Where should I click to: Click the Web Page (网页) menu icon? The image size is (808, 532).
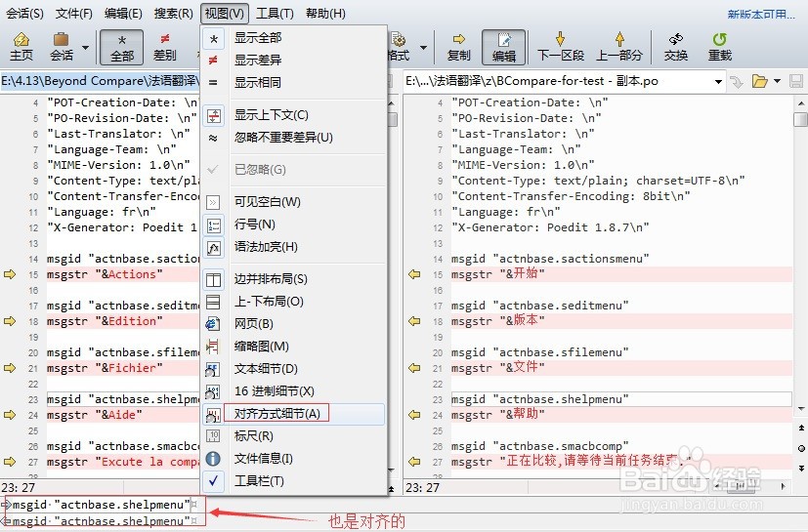point(213,324)
